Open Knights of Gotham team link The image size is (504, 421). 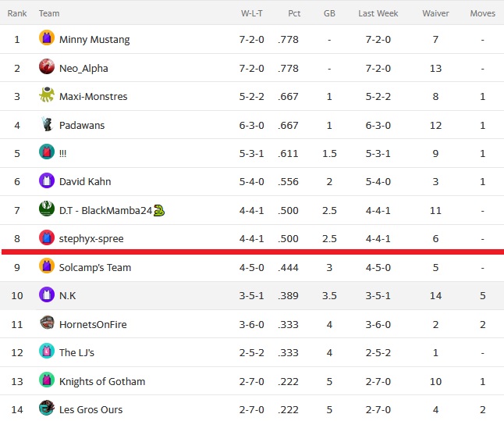pyautogui.click(x=102, y=381)
